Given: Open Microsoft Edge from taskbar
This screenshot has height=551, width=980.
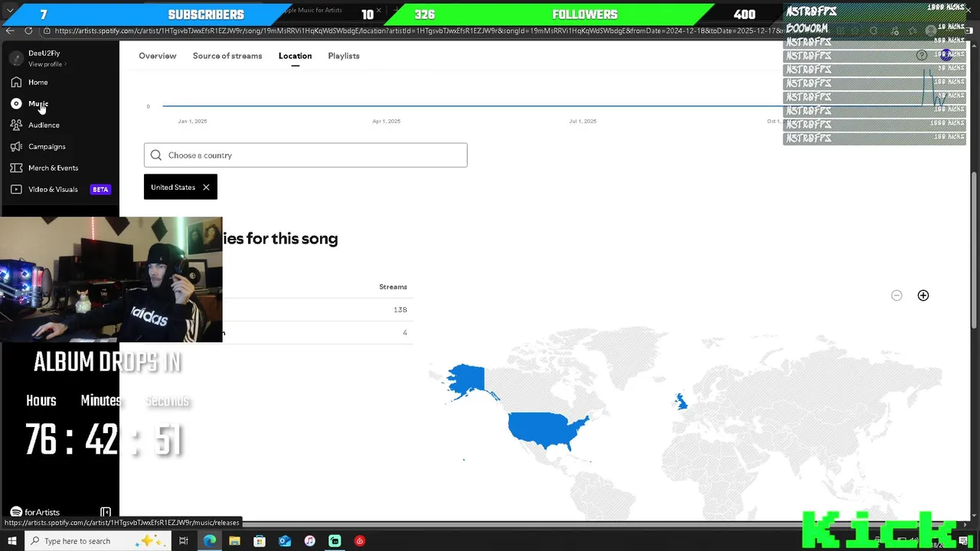Looking at the screenshot, I should click(210, 541).
